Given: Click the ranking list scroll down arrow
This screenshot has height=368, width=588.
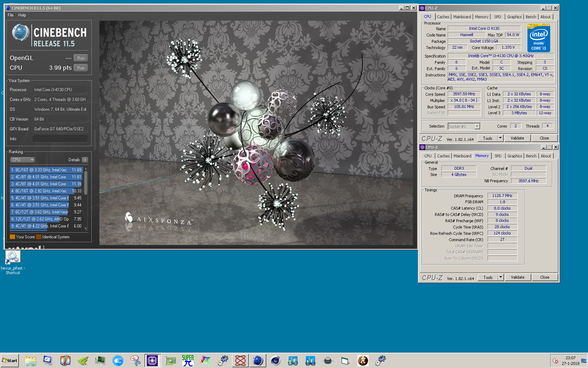Looking at the screenshot, I should 86,228.
